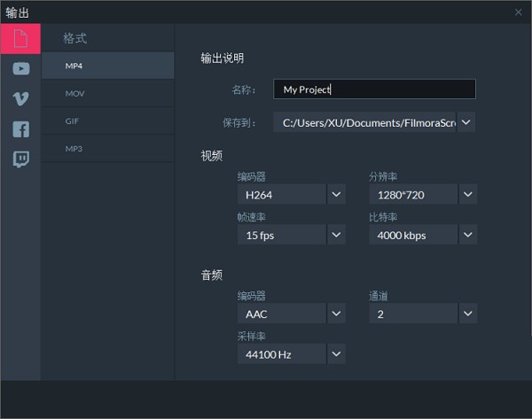Screen dimensions: 532x419
Task: Expand the 4000 kbps bitrate dropdown
Action: (467, 235)
